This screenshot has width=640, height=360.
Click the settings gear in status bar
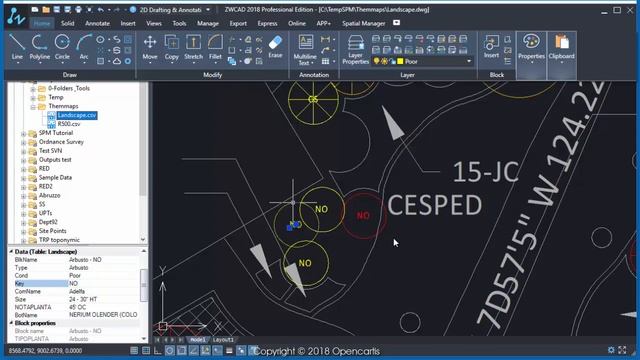point(611,350)
